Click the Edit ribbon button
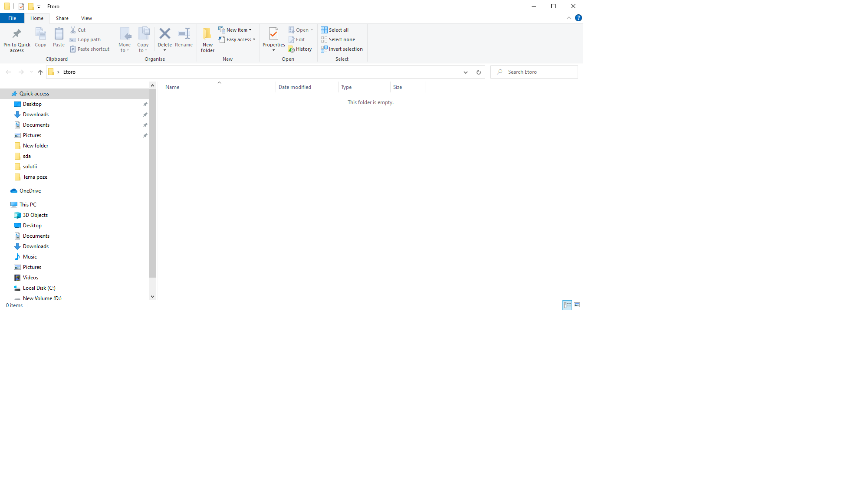 pos(297,39)
